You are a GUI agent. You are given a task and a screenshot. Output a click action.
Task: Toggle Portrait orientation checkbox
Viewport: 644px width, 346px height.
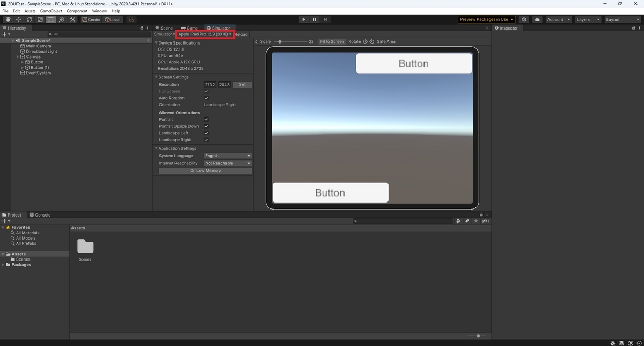pos(206,119)
